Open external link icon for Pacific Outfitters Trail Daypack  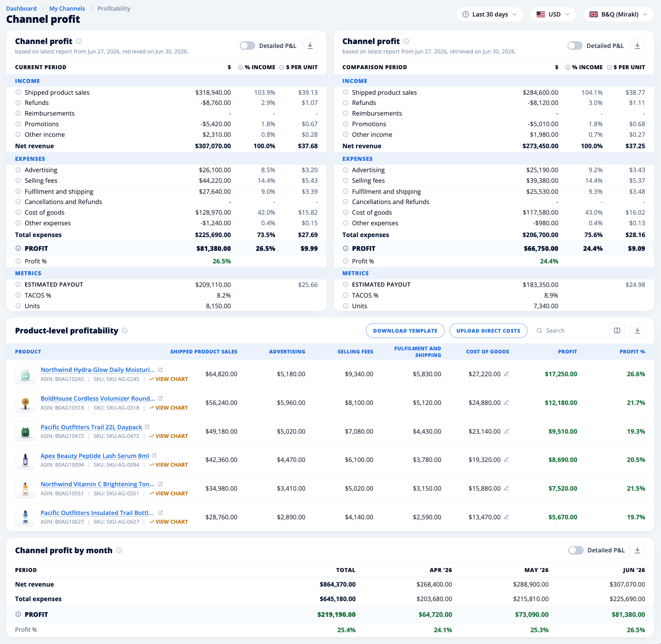click(x=147, y=427)
